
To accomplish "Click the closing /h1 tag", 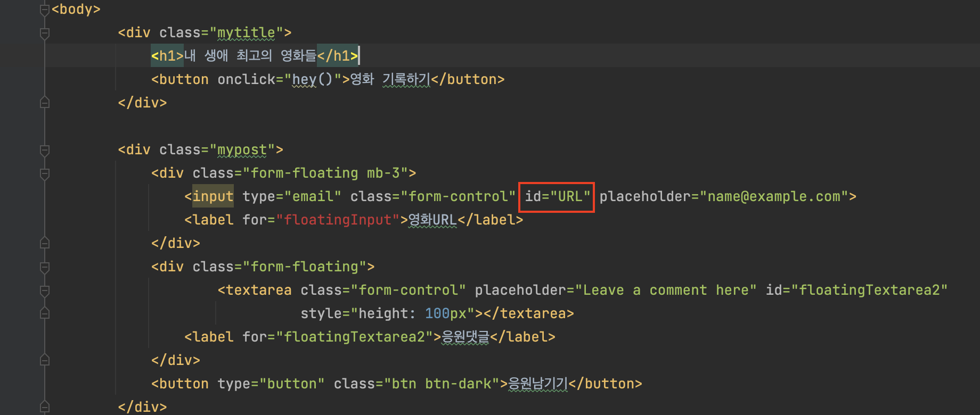I will 338,56.
